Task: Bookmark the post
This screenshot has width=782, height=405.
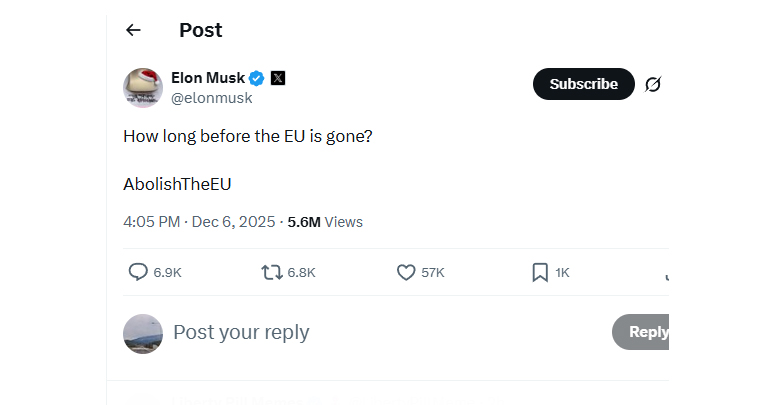Action: click(x=540, y=272)
